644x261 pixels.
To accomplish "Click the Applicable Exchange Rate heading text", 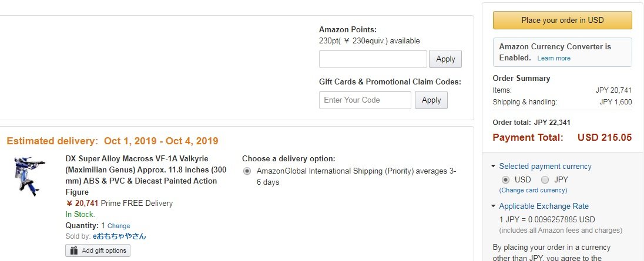I will 544,206.
